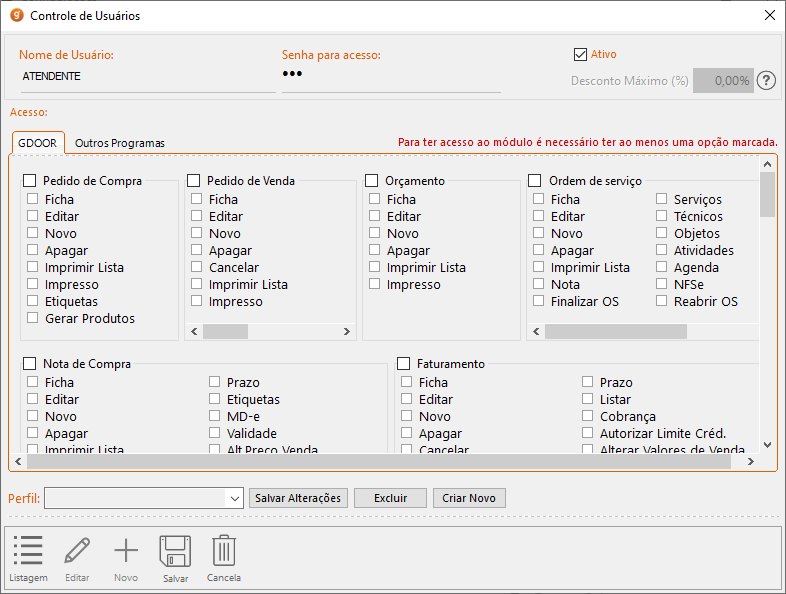Check Etiquetas under Pedido de Compra
The image size is (786, 594).
click(x=33, y=301)
